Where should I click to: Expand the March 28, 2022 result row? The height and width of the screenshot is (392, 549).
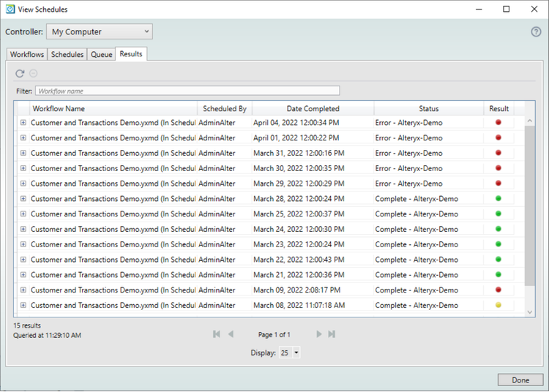tap(23, 199)
